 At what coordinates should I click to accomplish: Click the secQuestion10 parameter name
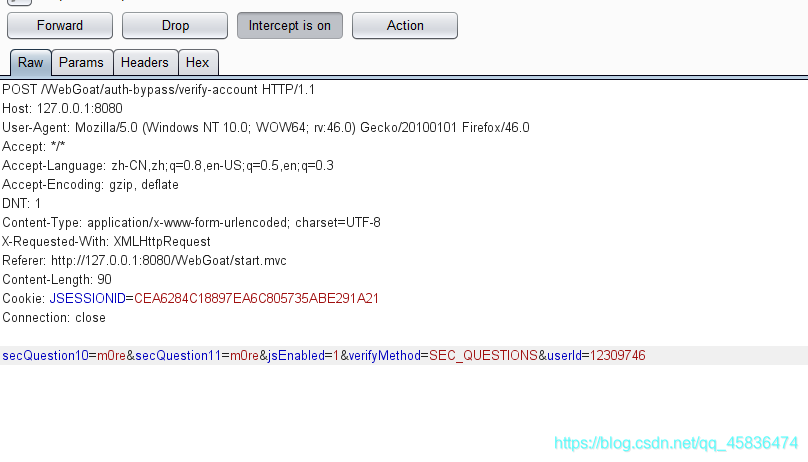pyautogui.click(x=45, y=356)
